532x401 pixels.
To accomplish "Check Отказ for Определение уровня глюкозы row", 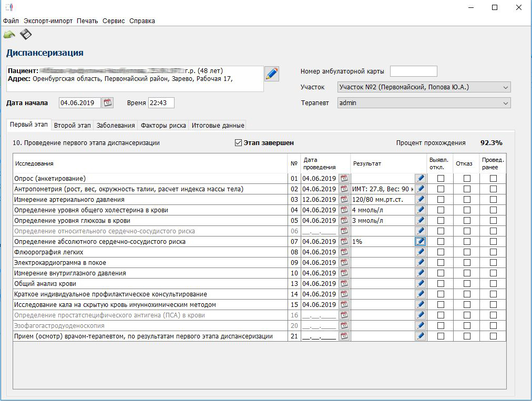I will tap(467, 221).
